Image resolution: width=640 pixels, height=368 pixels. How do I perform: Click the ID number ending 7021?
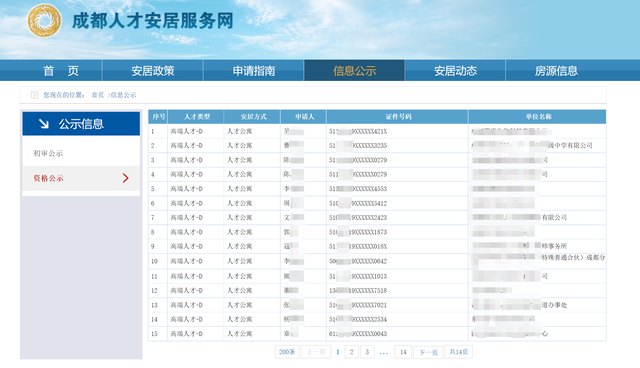pos(358,305)
